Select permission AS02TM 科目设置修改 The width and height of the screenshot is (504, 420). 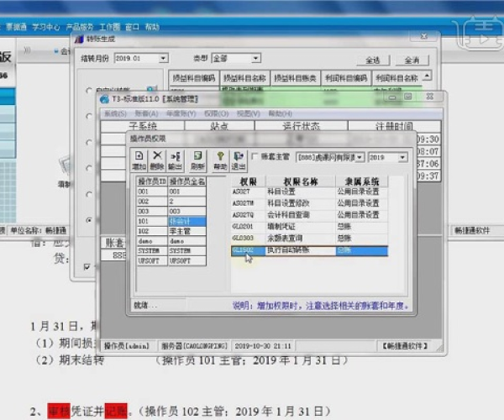tap(309, 203)
